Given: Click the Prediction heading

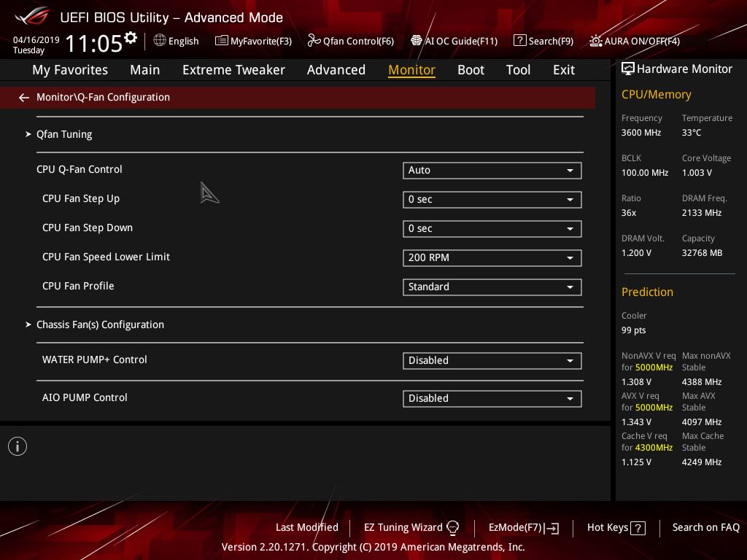Looking at the screenshot, I should coord(647,292).
